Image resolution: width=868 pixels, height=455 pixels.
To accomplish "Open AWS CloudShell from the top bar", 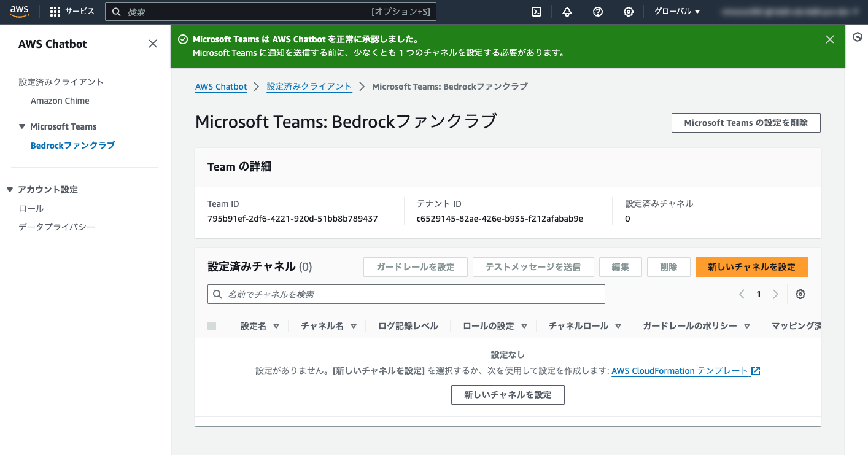I will (536, 12).
